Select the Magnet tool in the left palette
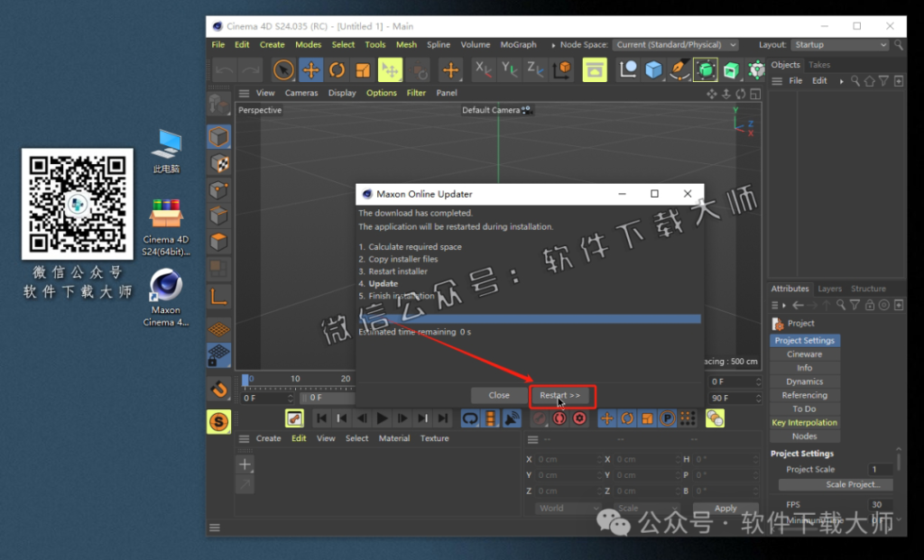The height and width of the screenshot is (560, 924). pyautogui.click(x=218, y=388)
